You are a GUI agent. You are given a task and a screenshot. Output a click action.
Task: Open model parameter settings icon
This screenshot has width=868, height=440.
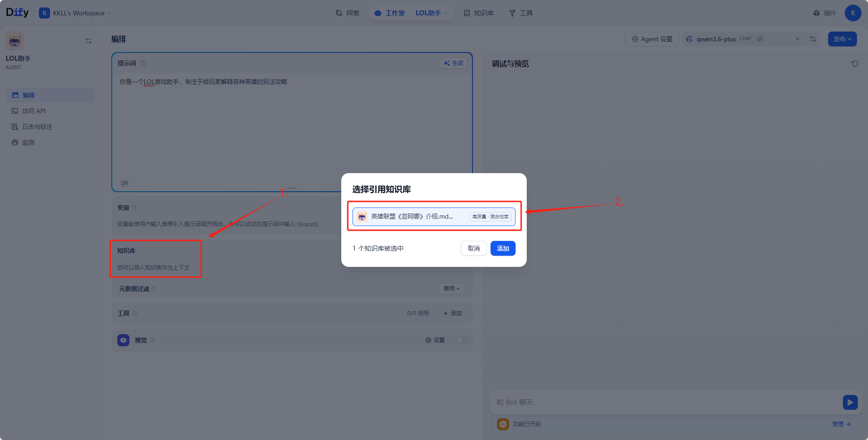point(813,39)
